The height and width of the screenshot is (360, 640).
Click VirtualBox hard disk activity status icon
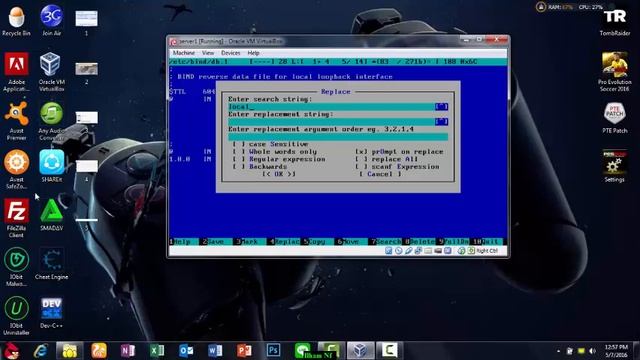389,251
